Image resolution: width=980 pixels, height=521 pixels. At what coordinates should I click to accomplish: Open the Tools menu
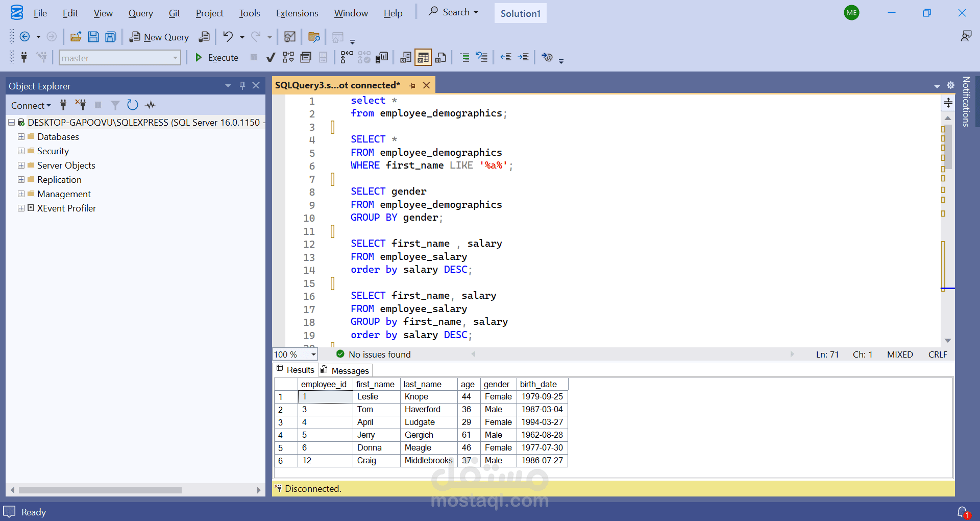click(250, 13)
